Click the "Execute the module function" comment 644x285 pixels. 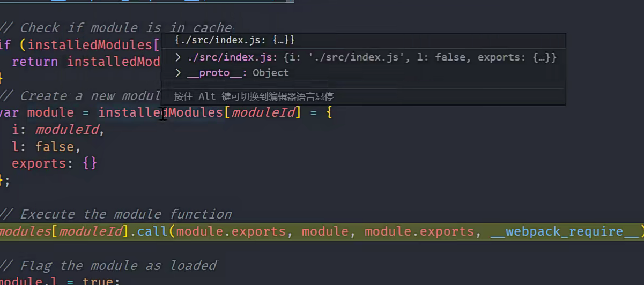coord(125,214)
